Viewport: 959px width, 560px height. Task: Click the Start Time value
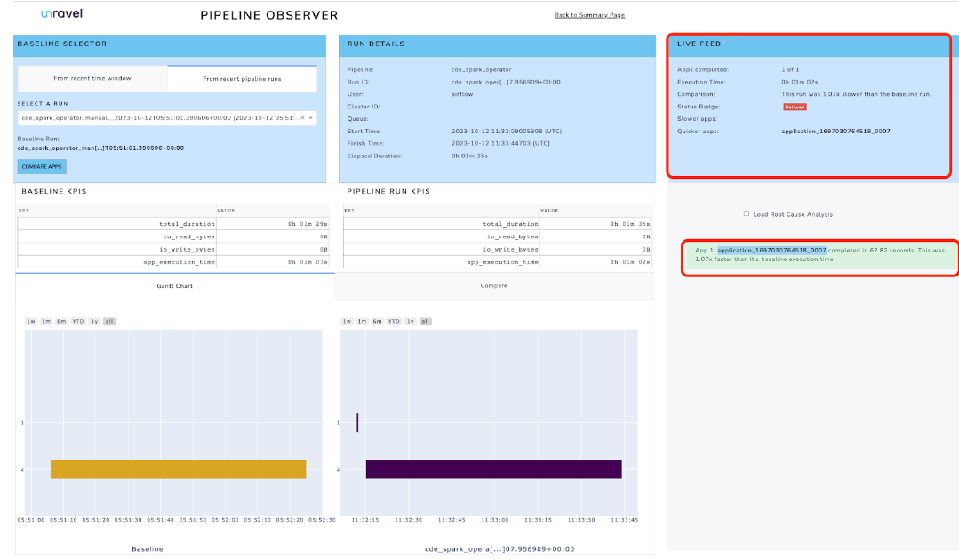click(x=507, y=132)
